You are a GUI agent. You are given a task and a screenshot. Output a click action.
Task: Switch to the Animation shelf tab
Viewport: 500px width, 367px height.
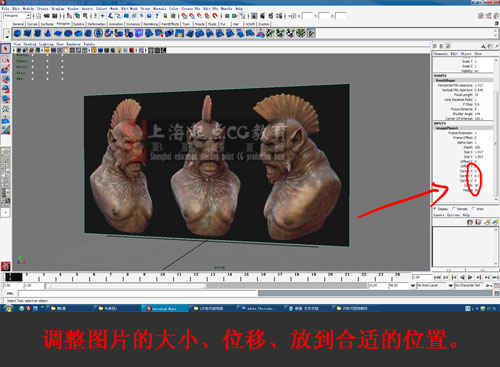click(x=116, y=24)
